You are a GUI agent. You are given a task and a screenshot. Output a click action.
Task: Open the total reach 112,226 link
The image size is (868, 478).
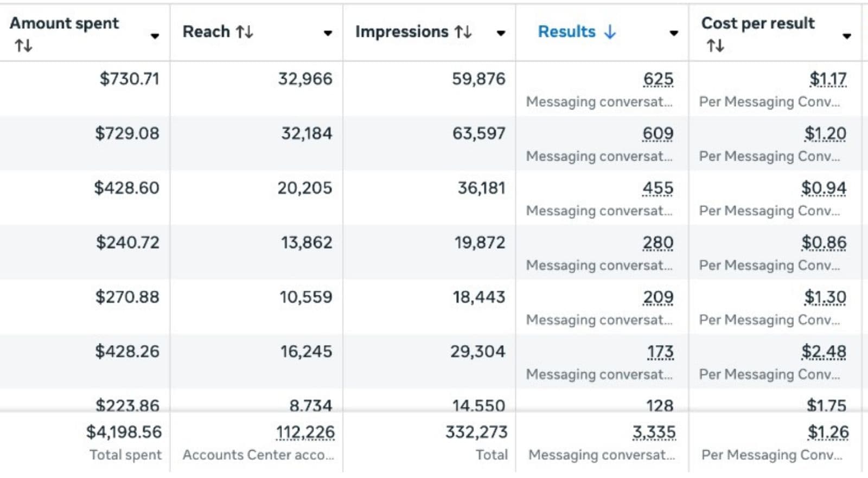click(x=305, y=432)
